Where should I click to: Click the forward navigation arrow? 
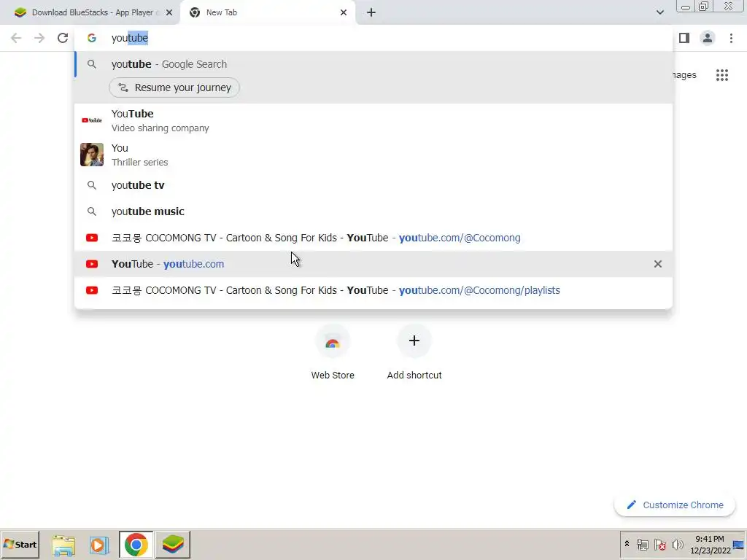39,38
